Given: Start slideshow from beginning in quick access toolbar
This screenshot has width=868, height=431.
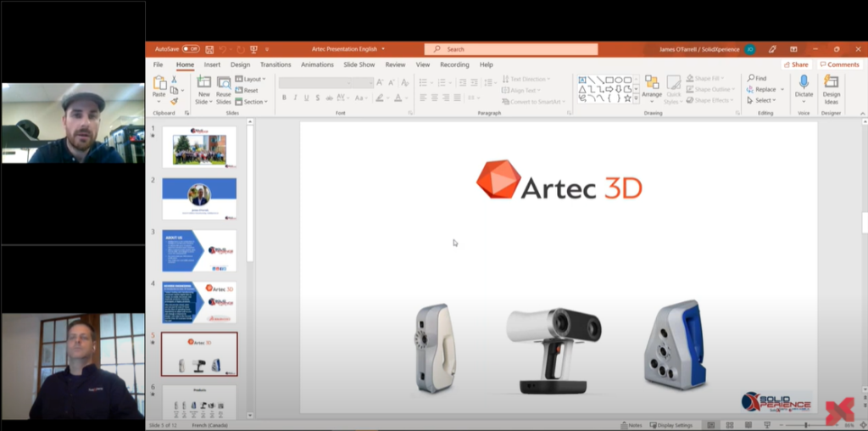Looking at the screenshot, I should click(254, 49).
